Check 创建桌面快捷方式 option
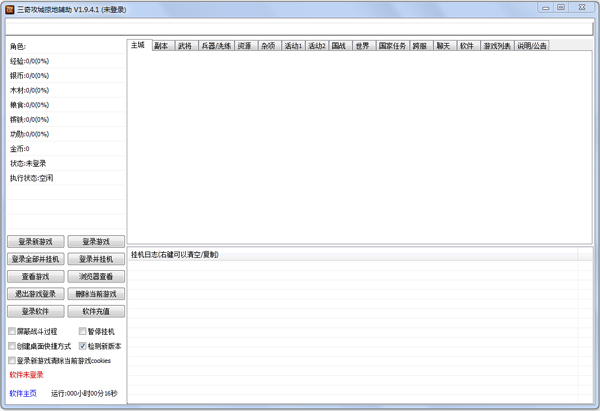 point(12,346)
